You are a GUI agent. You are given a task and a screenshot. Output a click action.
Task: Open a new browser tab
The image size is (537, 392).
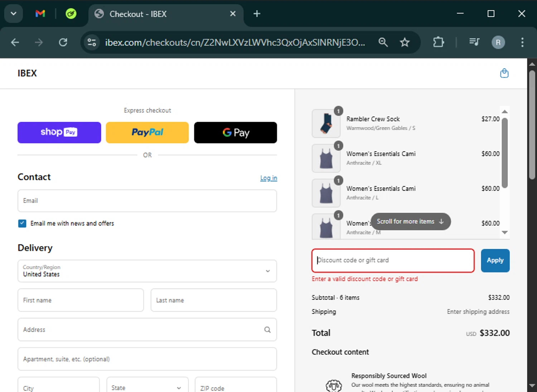(257, 14)
